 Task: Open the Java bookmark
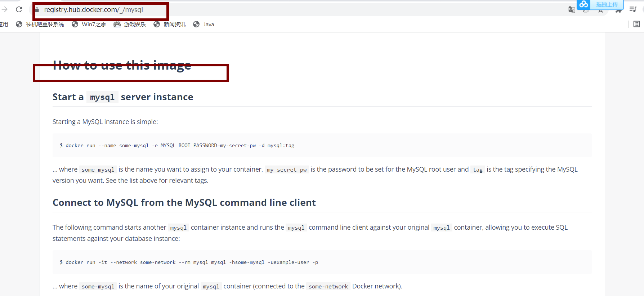tap(204, 24)
